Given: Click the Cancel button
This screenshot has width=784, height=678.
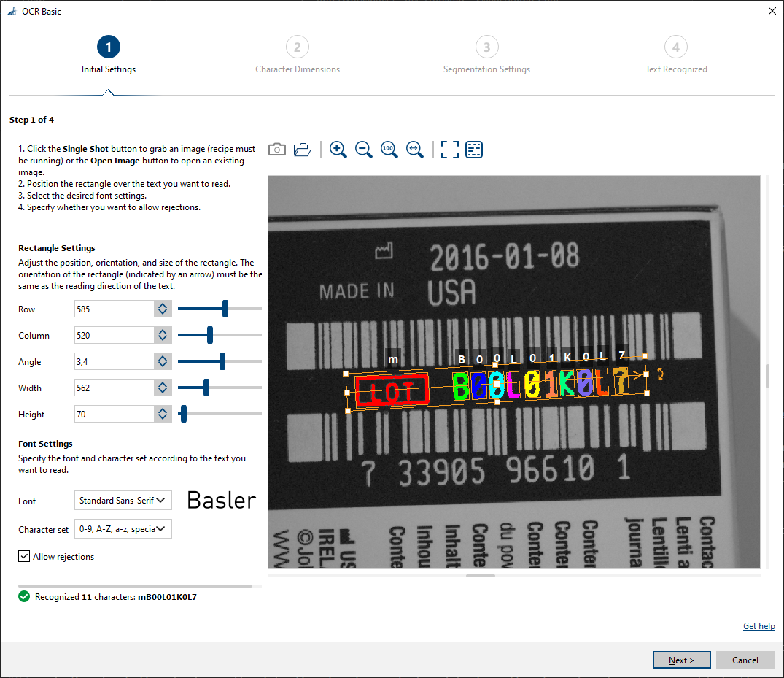Looking at the screenshot, I should pyautogui.click(x=745, y=660).
